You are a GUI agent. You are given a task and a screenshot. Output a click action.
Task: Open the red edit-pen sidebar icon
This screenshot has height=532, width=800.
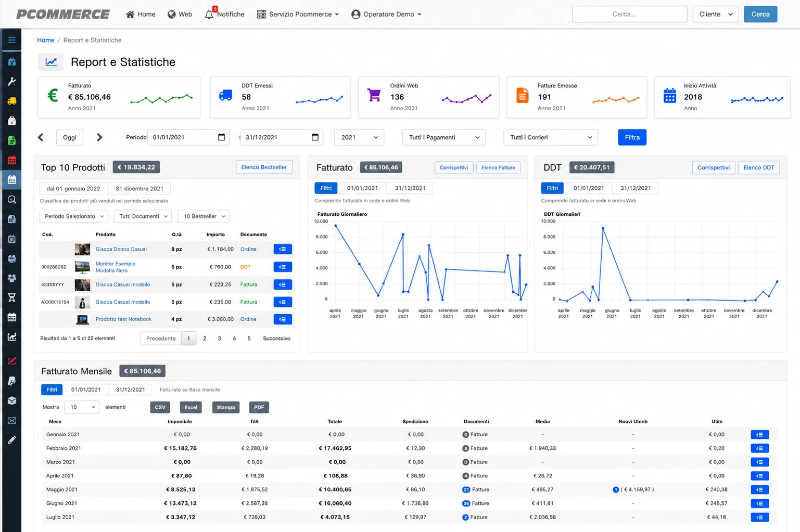click(x=11, y=361)
